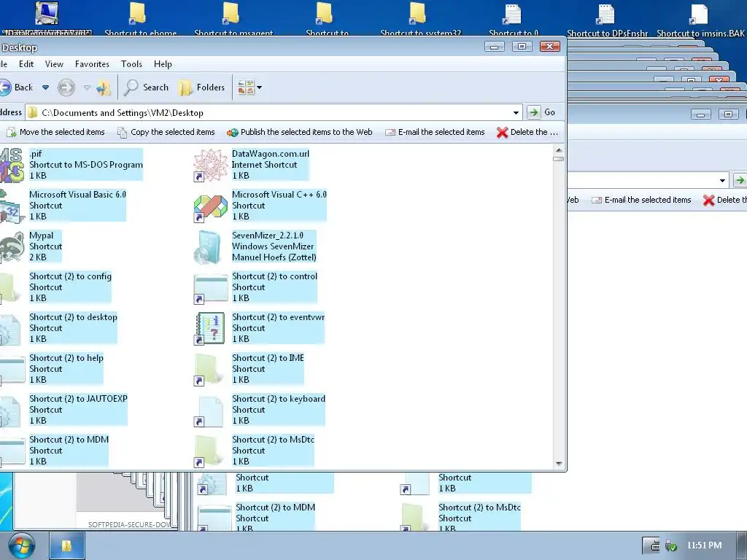Open address dropdown in background window

pyautogui.click(x=723, y=181)
